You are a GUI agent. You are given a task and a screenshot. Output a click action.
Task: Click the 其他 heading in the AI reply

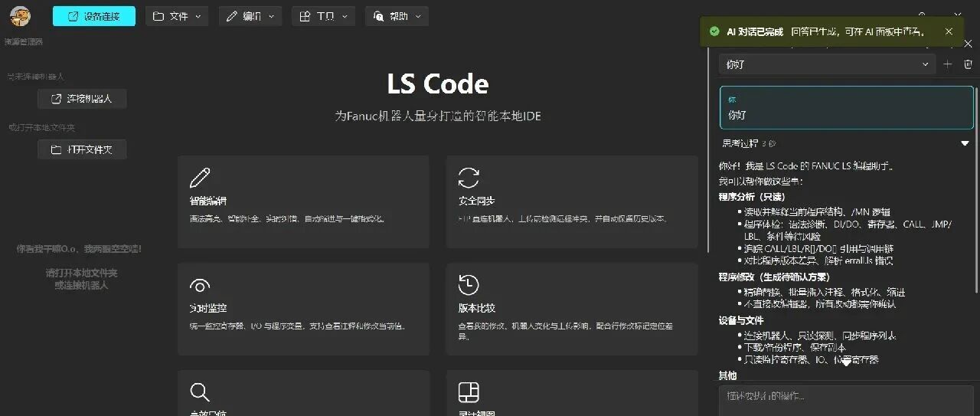click(727, 375)
